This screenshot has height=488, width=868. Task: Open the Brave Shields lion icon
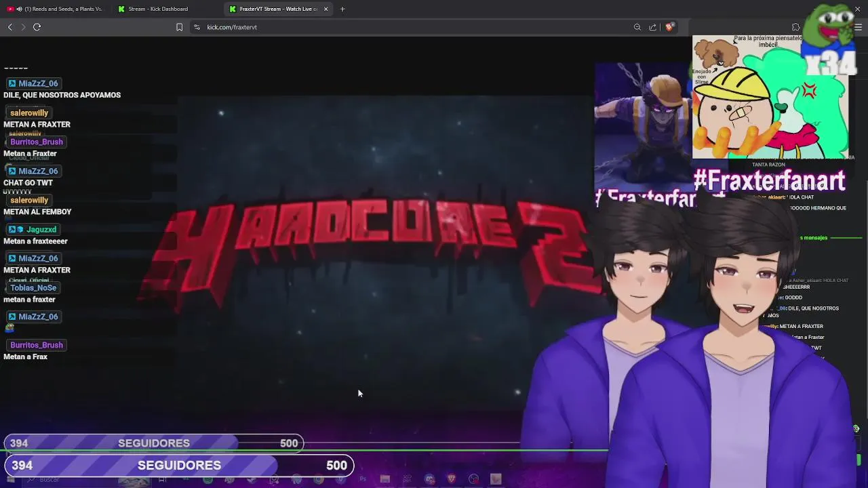(x=669, y=27)
